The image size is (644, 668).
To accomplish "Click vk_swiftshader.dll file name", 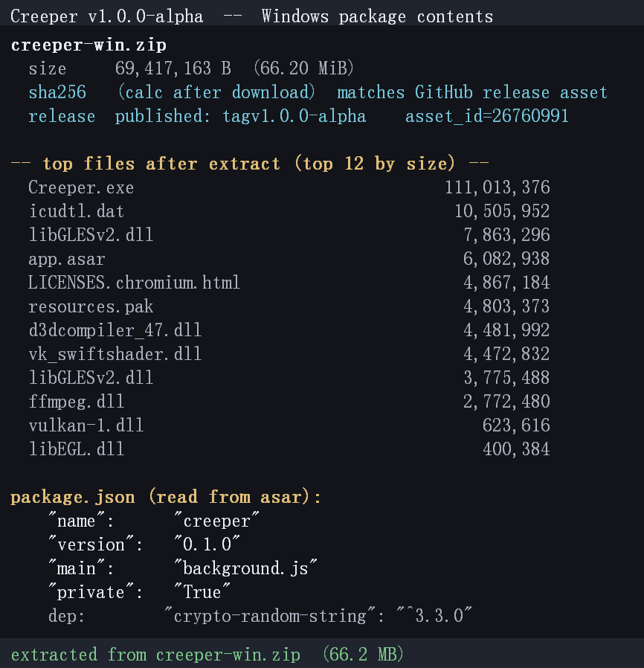I will coord(115,354).
